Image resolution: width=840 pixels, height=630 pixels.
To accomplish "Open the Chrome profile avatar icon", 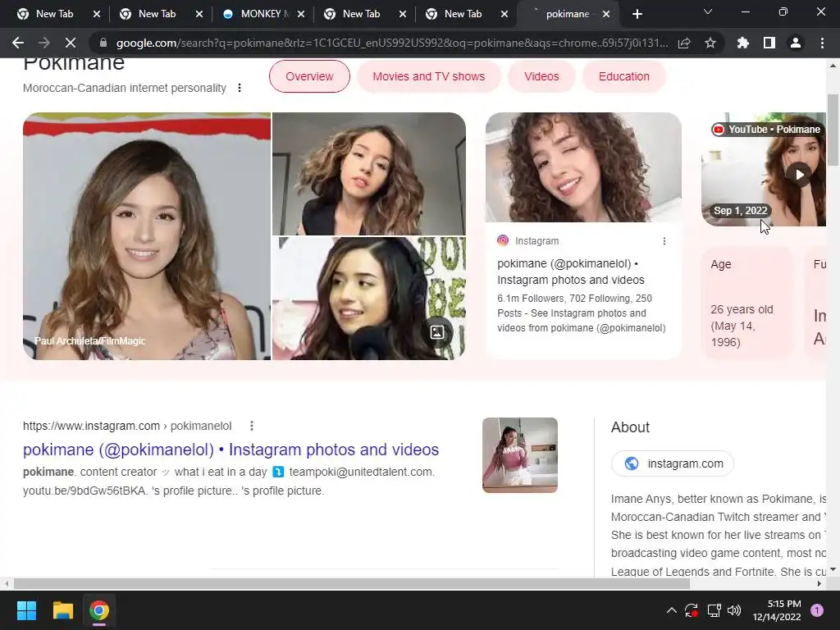I will 796,43.
